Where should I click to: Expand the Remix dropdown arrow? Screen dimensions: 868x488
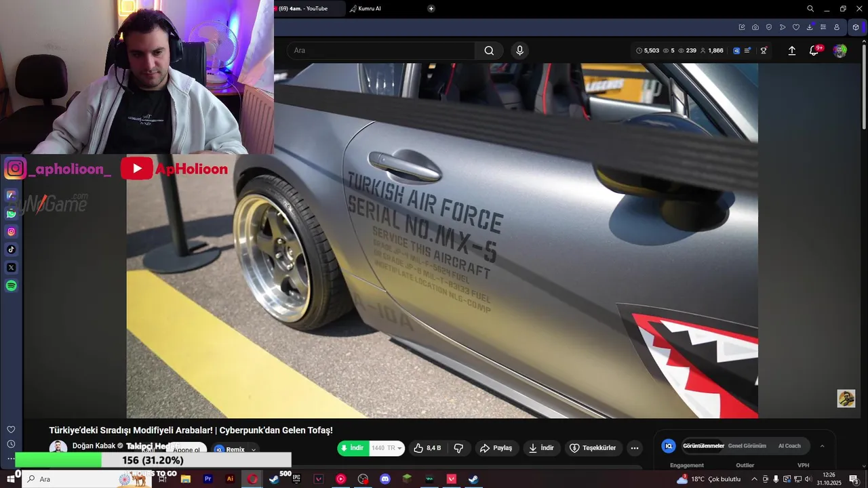coord(254,449)
